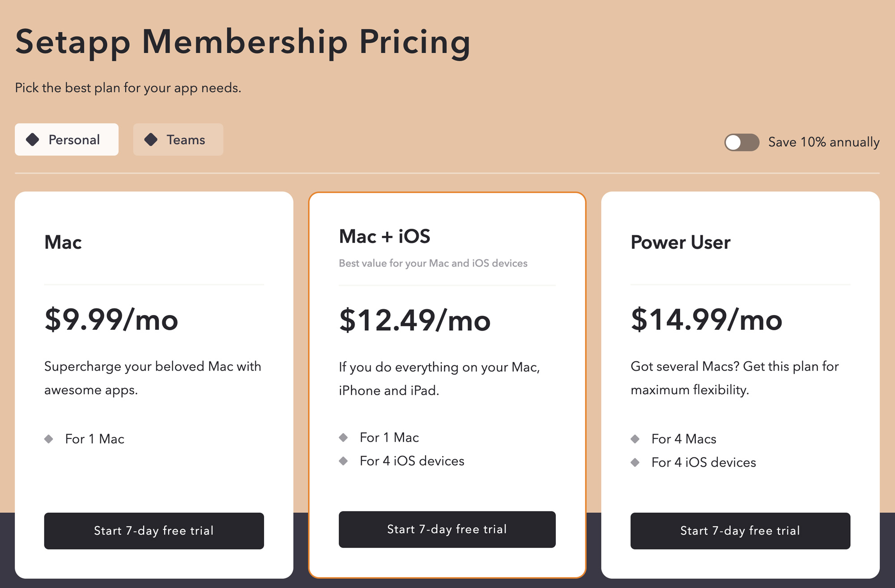The image size is (895, 588).
Task: Click the diamond icon on Personal tab
Action: [33, 140]
